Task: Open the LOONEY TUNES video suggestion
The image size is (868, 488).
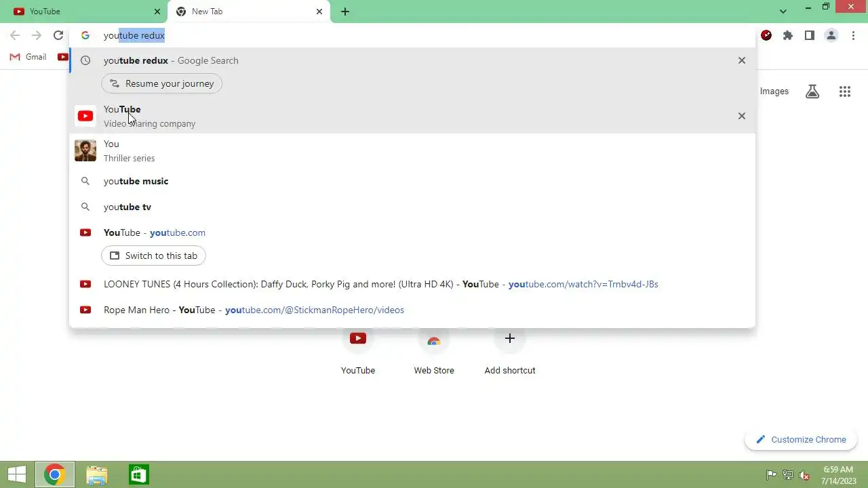Action: [x=412, y=284]
